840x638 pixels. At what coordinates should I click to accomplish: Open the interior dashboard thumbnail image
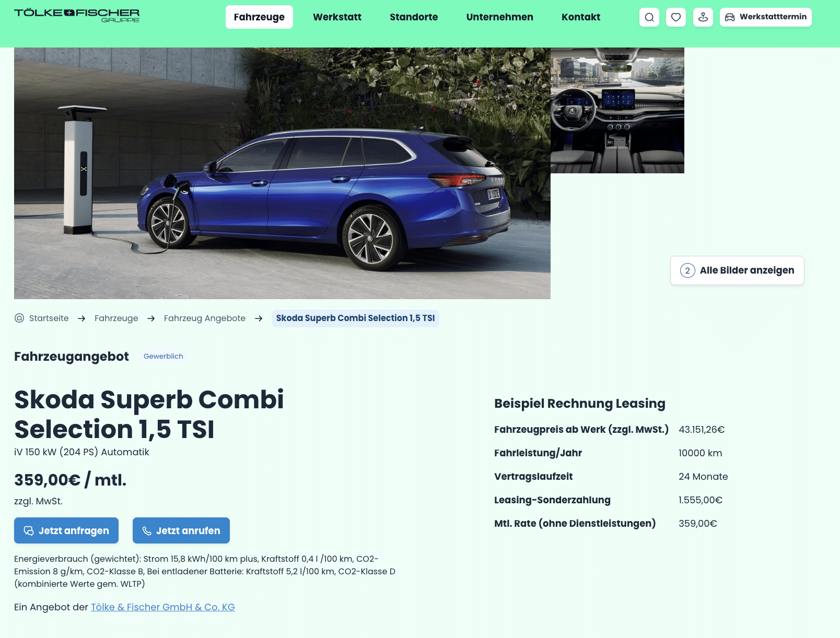(x=617, y=111)
